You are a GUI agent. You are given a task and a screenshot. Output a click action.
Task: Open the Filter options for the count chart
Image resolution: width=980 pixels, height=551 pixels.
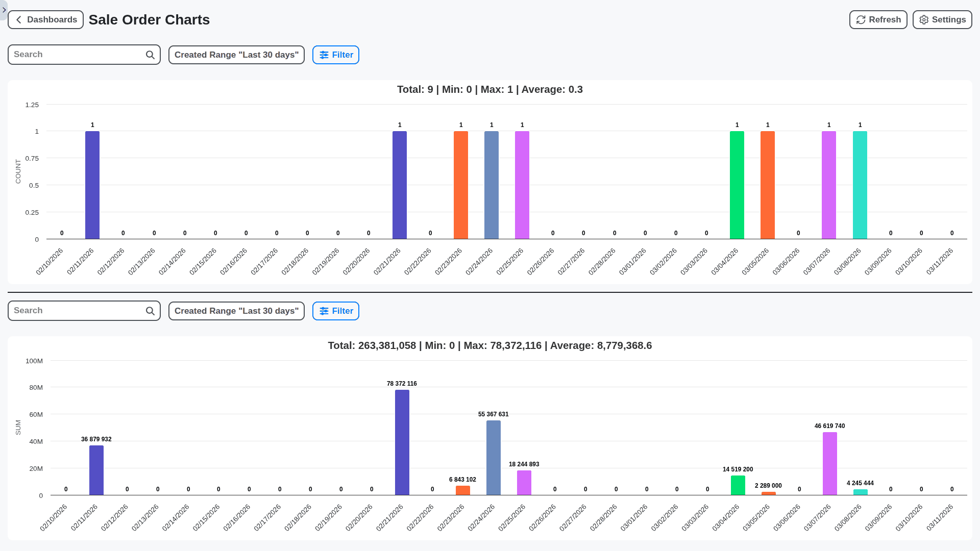[335, 55]
